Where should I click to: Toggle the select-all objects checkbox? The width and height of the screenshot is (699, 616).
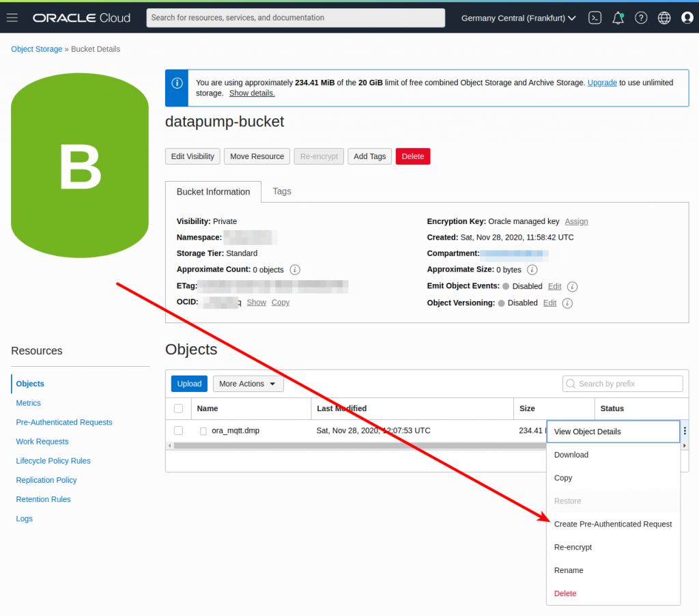178,408
